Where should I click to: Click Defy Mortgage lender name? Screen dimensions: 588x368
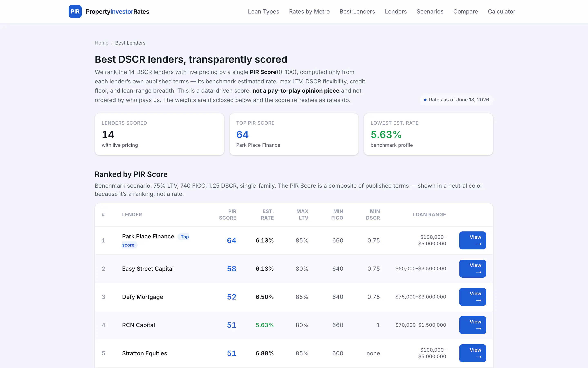142,297
